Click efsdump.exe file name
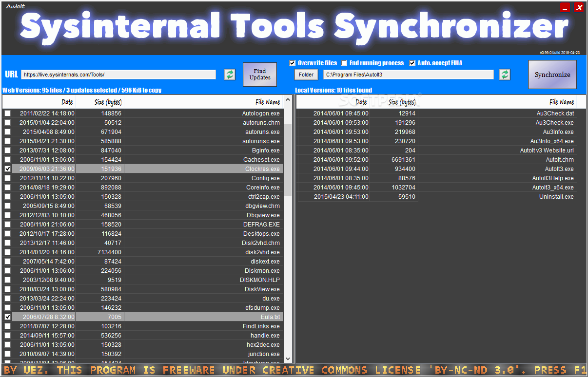This screenshot has width=588, height=377. 262,307
